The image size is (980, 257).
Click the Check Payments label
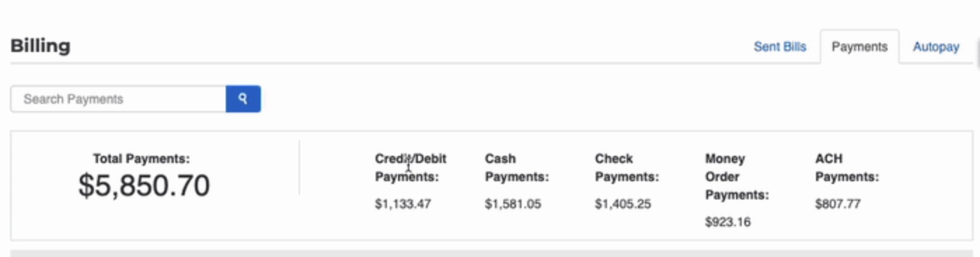627,168
